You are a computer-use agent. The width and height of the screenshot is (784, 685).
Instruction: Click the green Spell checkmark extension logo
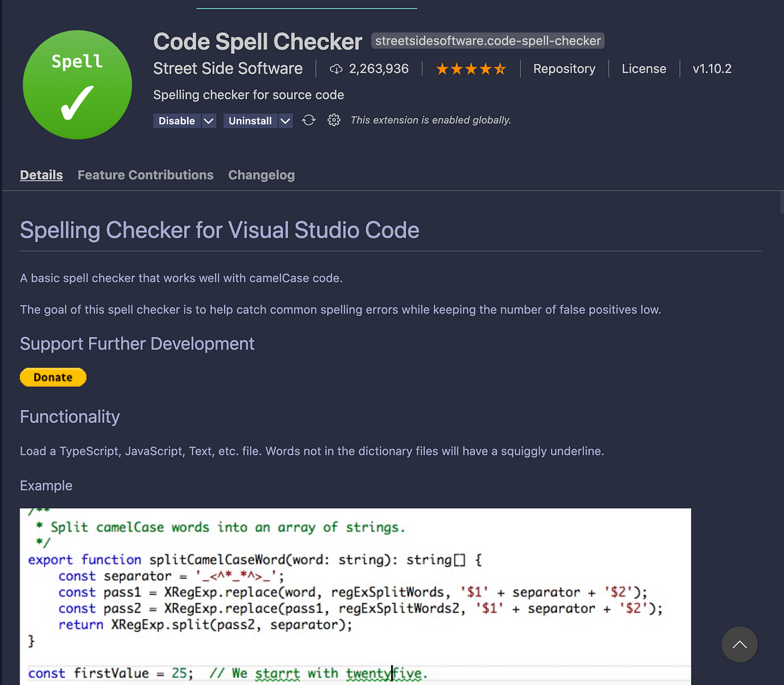pyautogui.click(x=77, y=85)
